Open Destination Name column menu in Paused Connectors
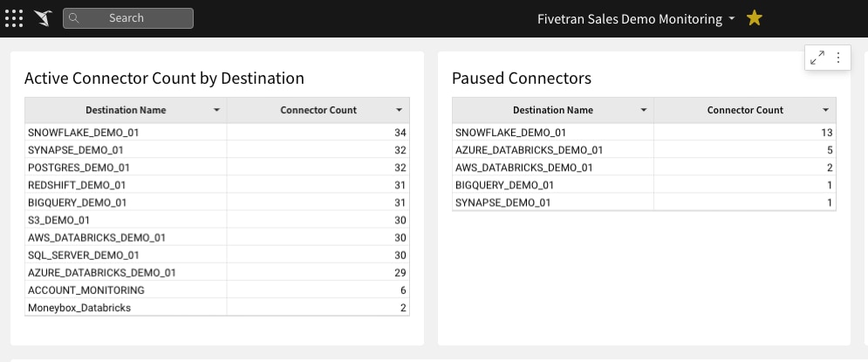This screenshot has height=362, width=868. (x=643, y=110)
